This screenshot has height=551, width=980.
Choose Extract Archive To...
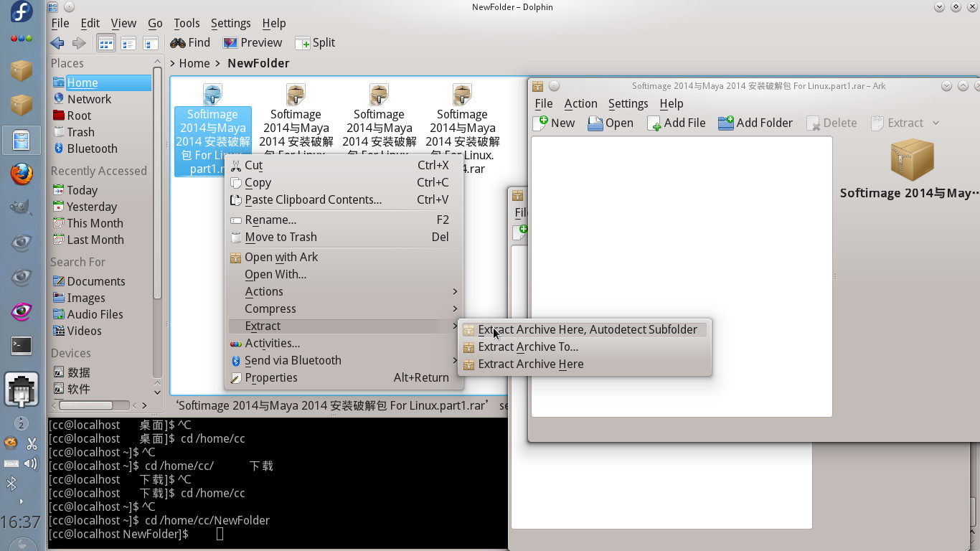(585, 347)
